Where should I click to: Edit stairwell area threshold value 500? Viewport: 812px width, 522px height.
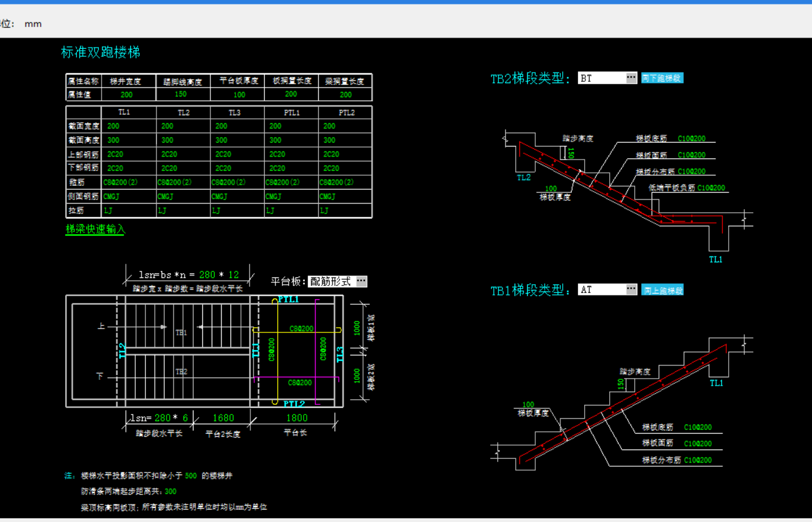pos(191,476)
